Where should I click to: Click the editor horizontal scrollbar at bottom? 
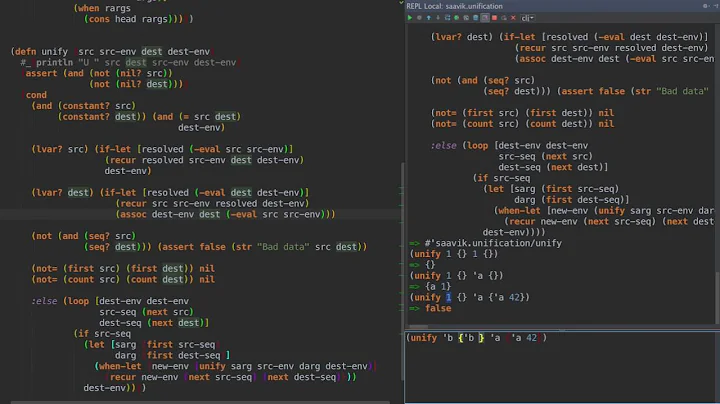coord(200,402)
